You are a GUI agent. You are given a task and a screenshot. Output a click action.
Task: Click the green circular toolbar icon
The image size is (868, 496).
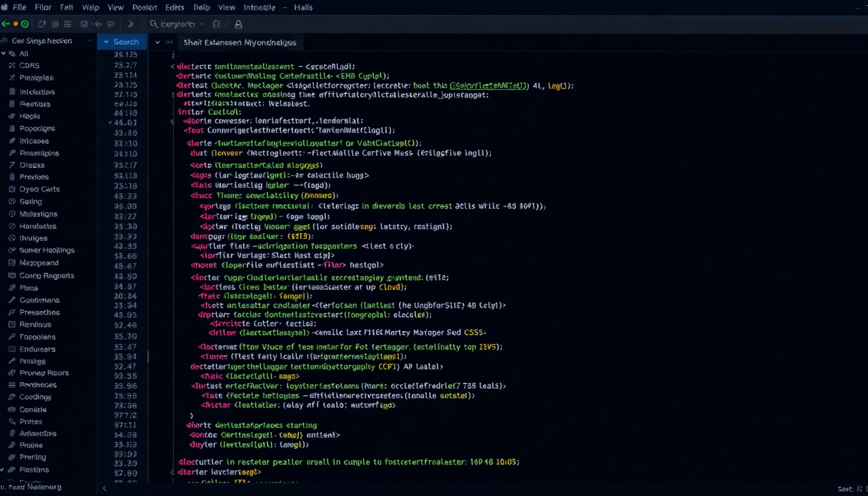[x=25, y=24]
